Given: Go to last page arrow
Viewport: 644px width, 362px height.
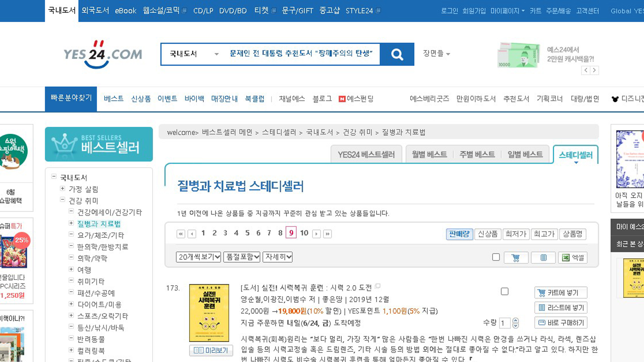Looking at the screenshot, I should click(x=327, y=234).
